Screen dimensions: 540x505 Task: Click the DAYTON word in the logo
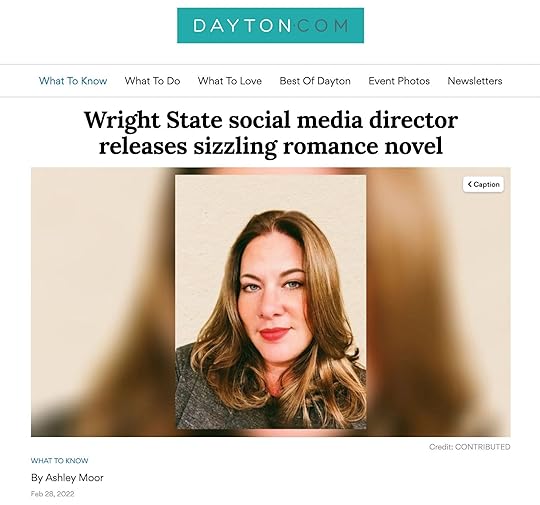(x=242, y=26)
